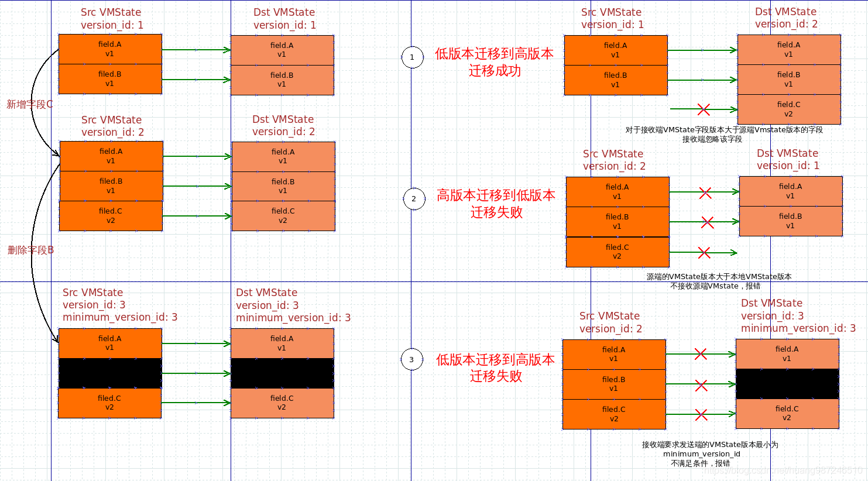Viewport: 868px width, 481px height.
Task: Select filed.B box in scenario 3 Src VMState
Action: click(x=614, y=384)
